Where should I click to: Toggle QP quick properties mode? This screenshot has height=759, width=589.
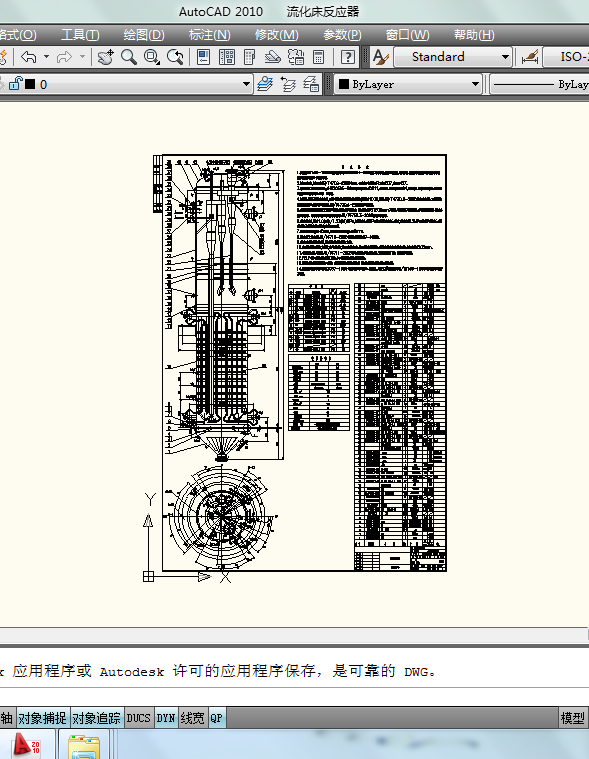[216, 718]
